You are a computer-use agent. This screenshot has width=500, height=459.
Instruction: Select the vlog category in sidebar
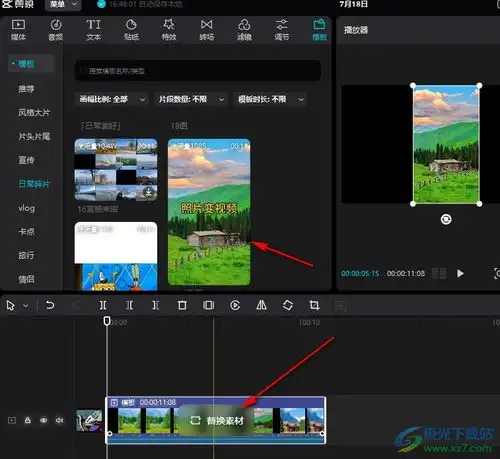27,208
